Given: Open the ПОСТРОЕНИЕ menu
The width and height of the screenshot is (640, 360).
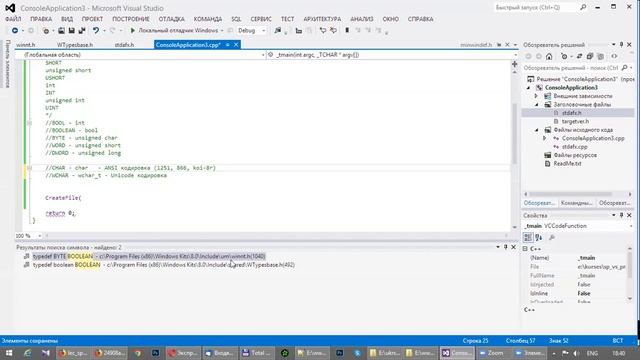Looking at the screenshot, I should [x=131, y=19].
